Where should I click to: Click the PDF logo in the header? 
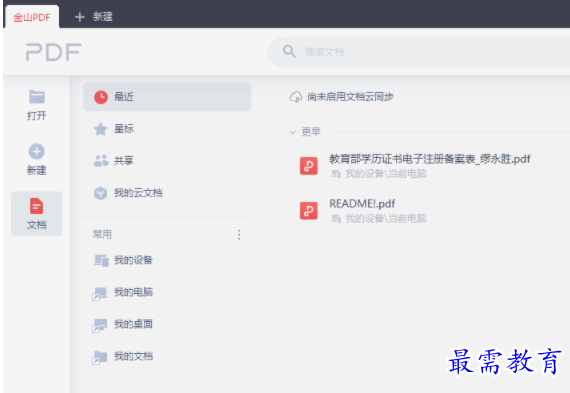(x=53, y=52)
